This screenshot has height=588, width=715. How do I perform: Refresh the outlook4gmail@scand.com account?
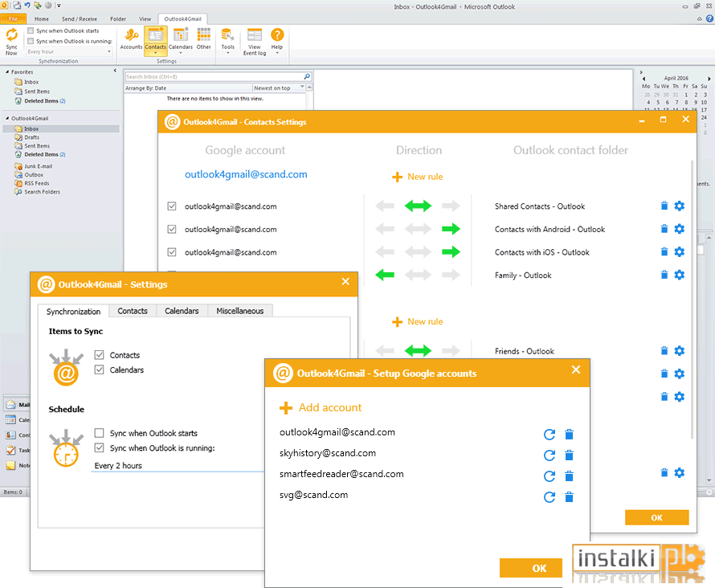click(550, 435)
